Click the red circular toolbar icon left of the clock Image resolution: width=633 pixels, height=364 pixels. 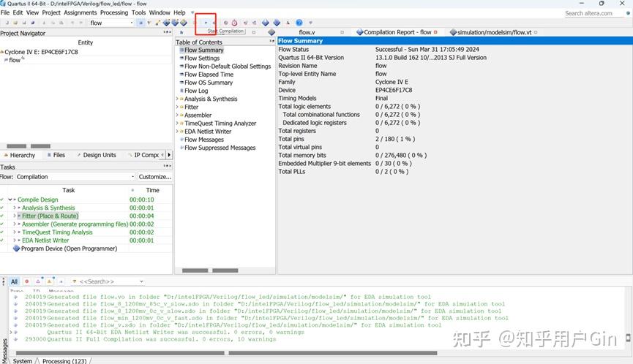tap(225, 23)
